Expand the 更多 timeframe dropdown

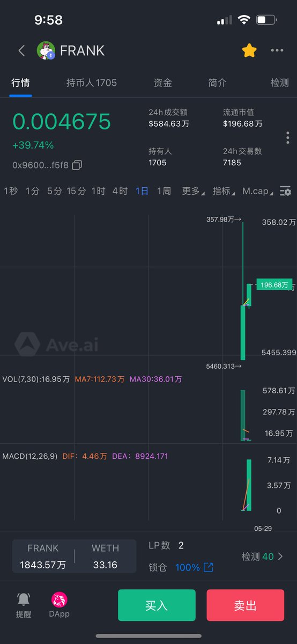point(193,191)
